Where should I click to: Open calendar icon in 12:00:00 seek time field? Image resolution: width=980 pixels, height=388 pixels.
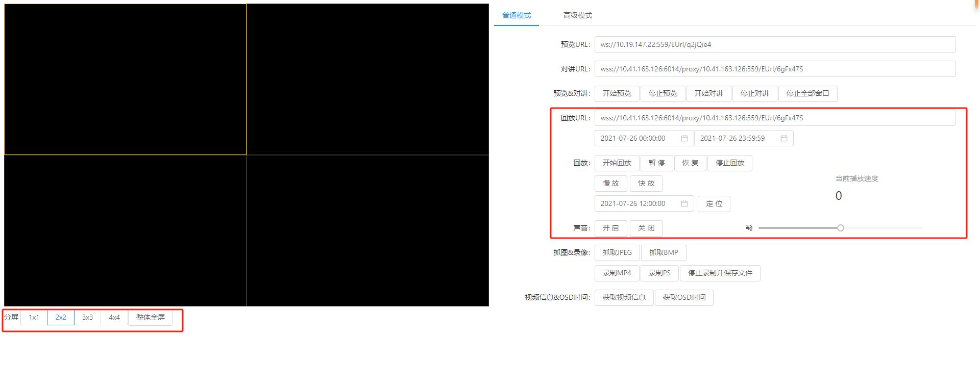point(684,203)
